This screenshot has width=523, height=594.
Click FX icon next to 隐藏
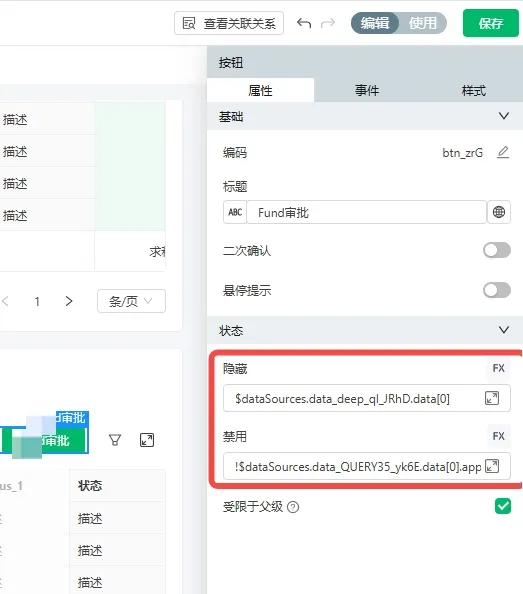click(498, 368)
